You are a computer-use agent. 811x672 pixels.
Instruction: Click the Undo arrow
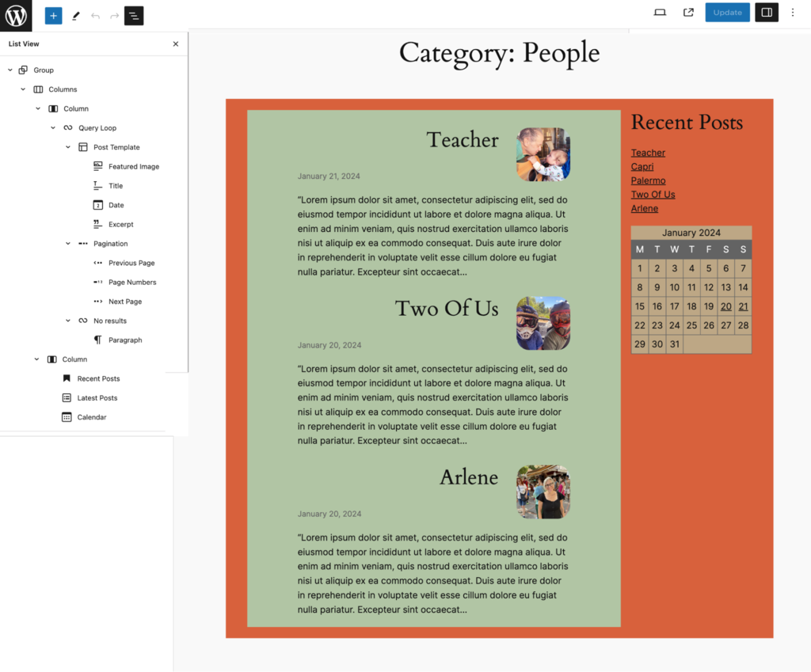[x=96, y=16]
